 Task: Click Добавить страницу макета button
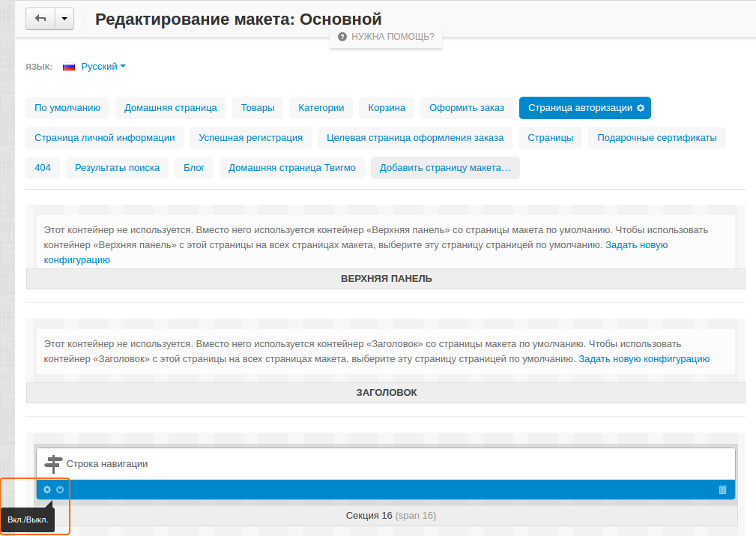(x=444, y=167)
